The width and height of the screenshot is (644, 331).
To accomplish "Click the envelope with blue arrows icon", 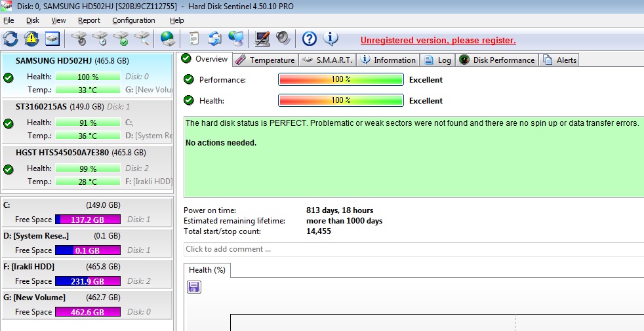I will tap(214, 39).
